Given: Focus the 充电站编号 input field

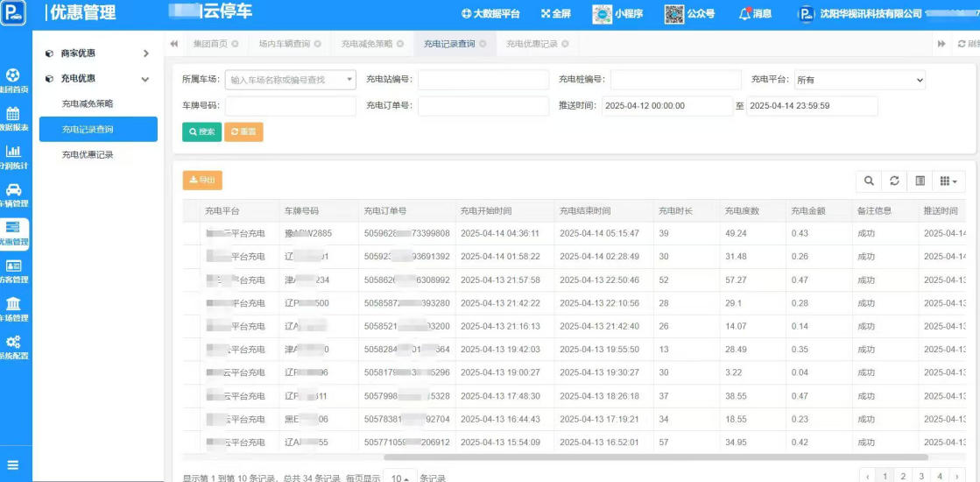Looking at the screenshot, I should point(483,80).
